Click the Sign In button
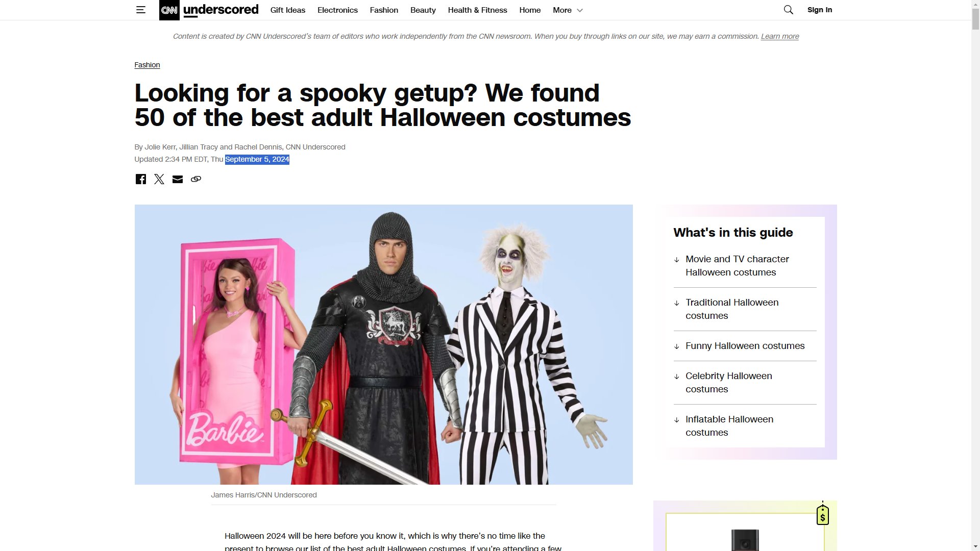 (820, 10)
